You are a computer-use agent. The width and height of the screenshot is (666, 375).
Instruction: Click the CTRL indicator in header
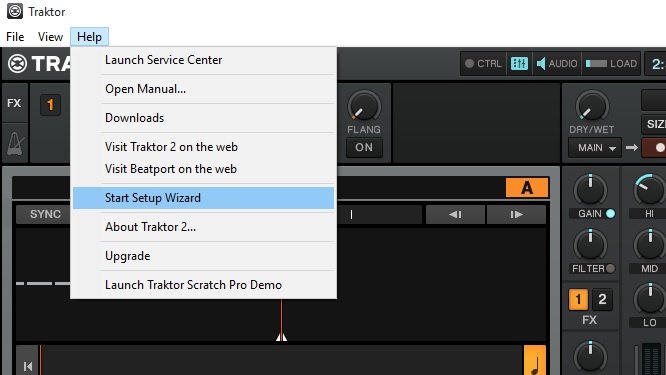[x=483, y=64]
